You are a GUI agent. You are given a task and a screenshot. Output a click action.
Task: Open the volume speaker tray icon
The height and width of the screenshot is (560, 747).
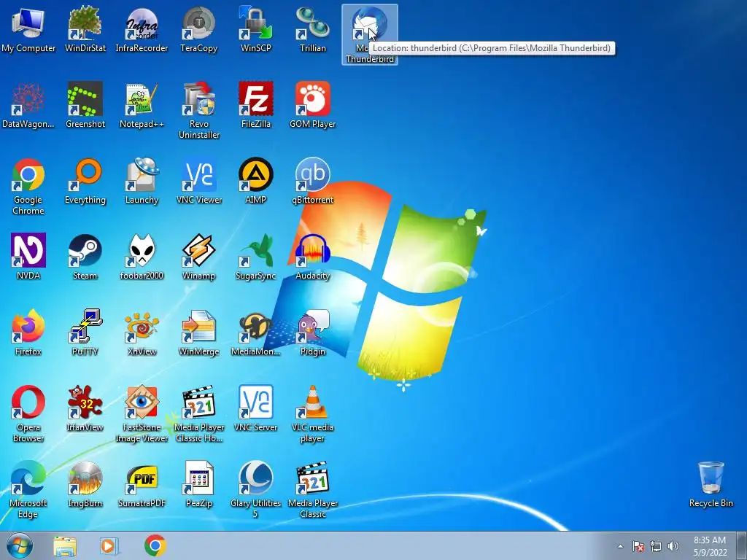click(673, 546)
